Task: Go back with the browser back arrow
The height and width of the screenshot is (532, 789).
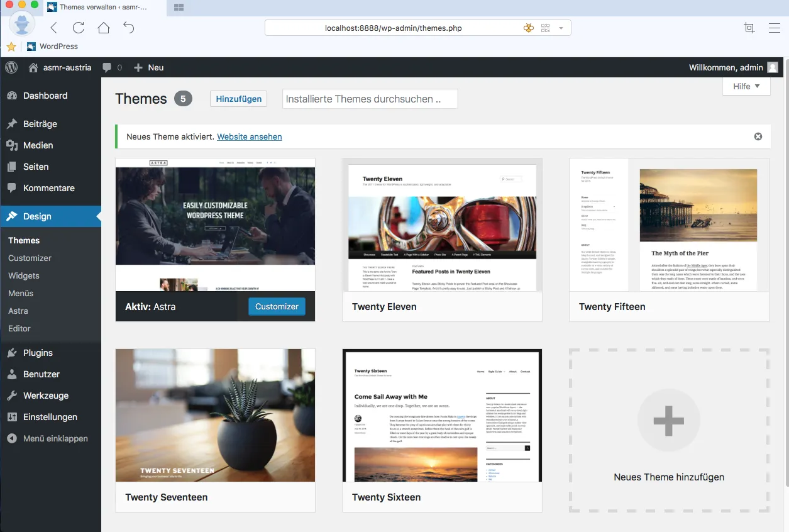Action: click(x=53, y=28)
